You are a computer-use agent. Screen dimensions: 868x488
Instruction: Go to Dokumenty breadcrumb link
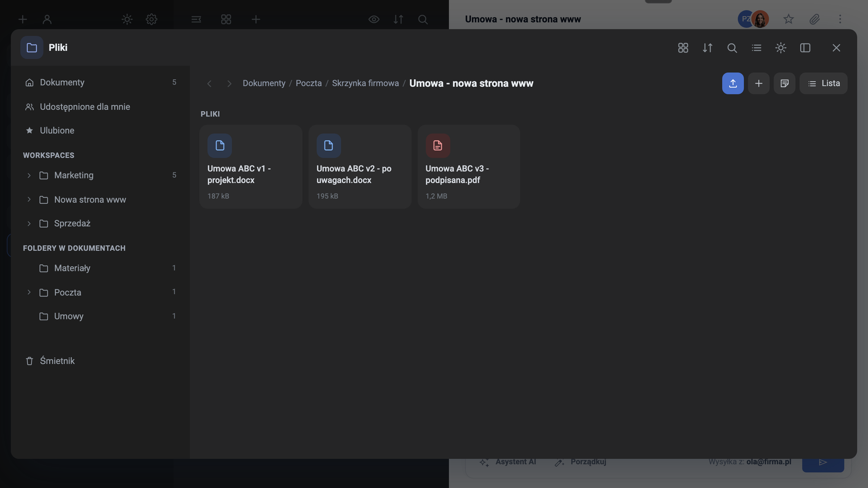pyautogui.click(x=264, y=84)
